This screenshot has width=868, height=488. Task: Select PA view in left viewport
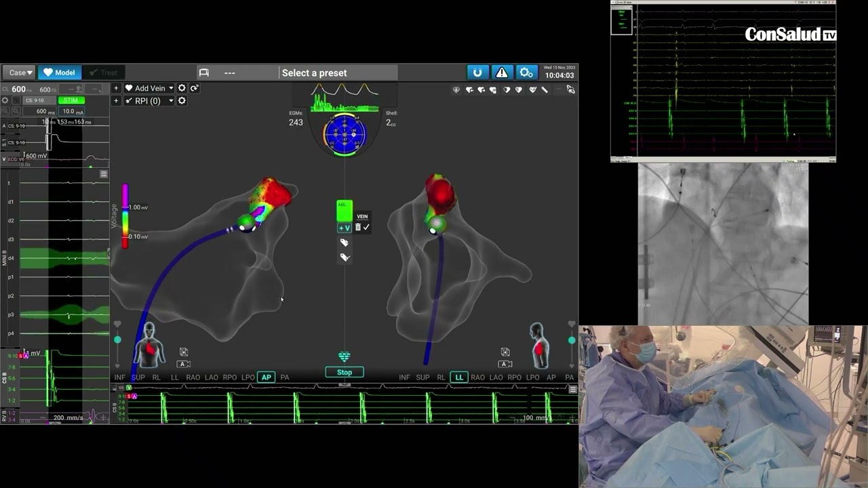click(285, 378)
